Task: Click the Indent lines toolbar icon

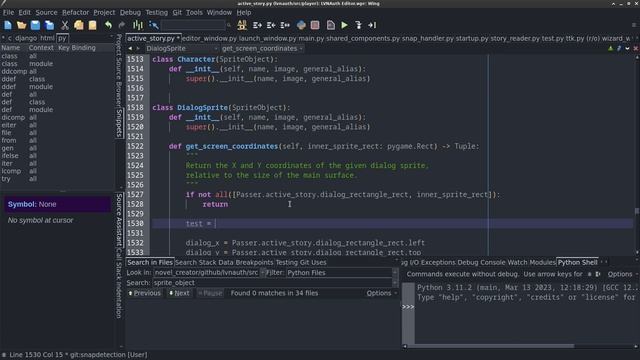Action: [x=257, y=25]
